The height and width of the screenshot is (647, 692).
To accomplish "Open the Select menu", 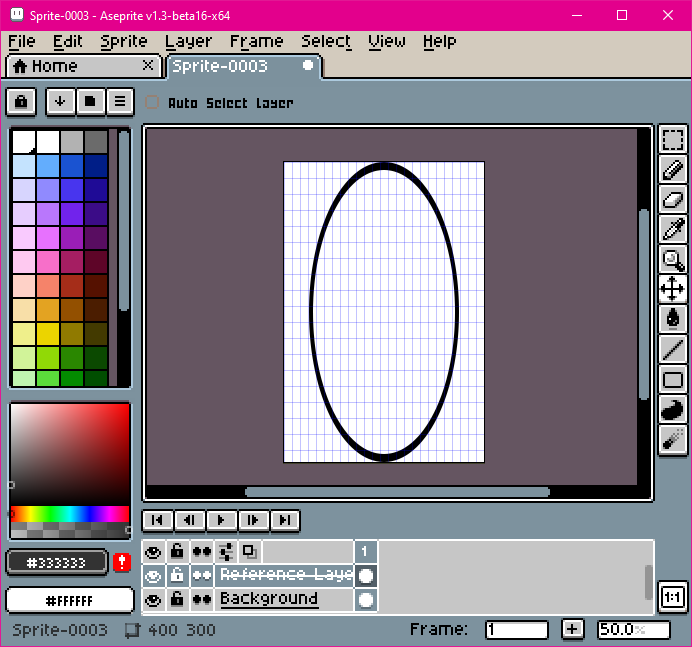I will click(x=326, y=41).
